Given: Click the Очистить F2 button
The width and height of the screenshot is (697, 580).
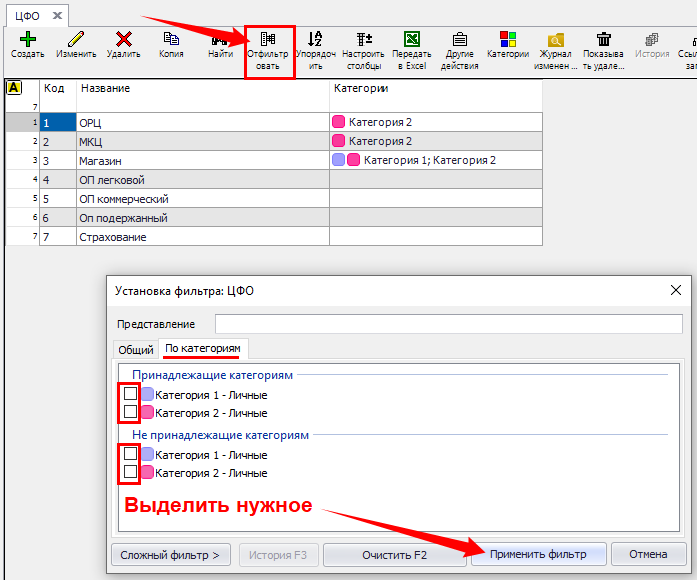Looking at the screenshot, I should pyautogui.click(x=393, y=554).
